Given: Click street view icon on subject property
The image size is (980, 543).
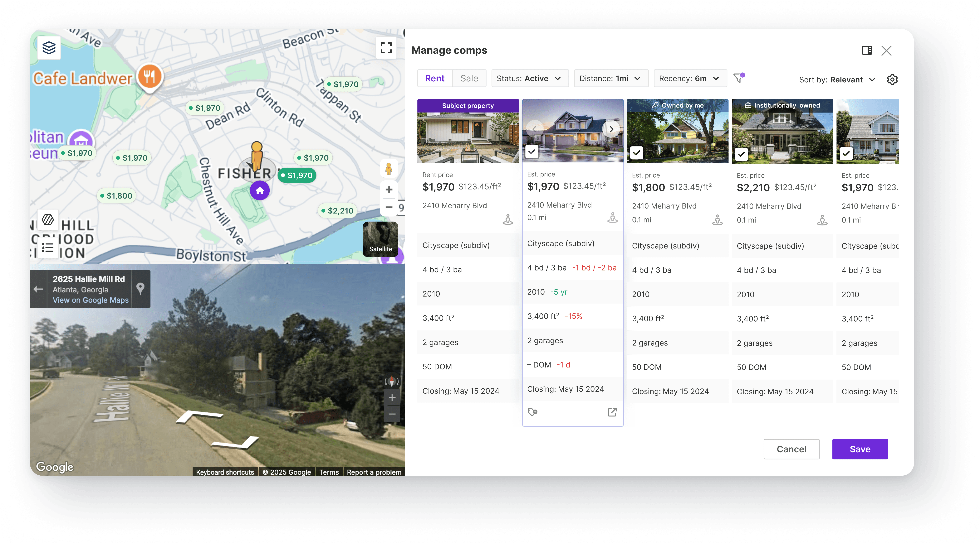Looking at the screenshot, I should (x=507, y=219).
